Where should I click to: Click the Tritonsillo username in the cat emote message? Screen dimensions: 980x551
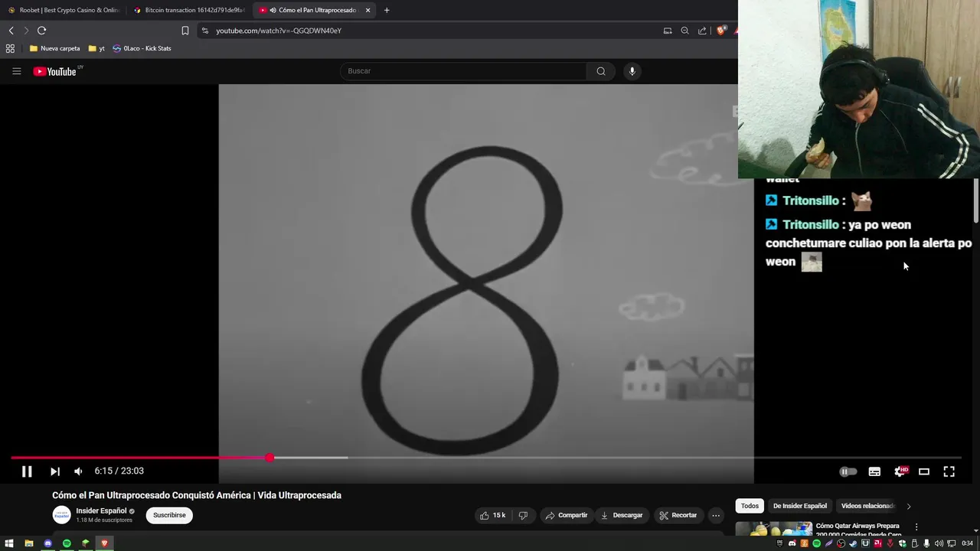(811, 201)
